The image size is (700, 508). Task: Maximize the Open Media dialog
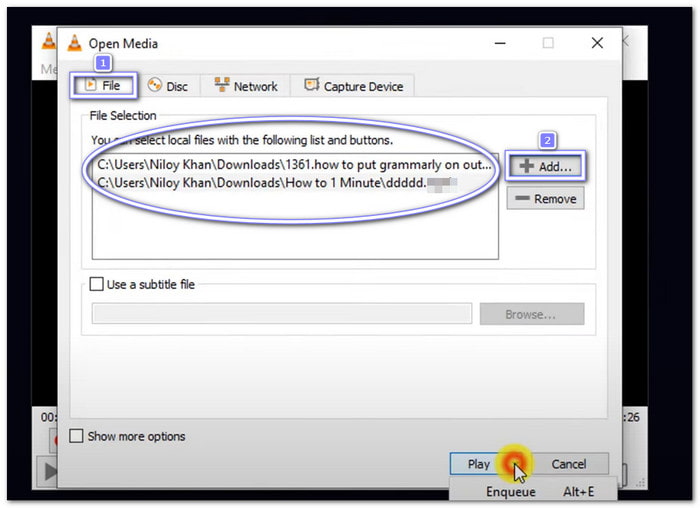coord(548,43)
